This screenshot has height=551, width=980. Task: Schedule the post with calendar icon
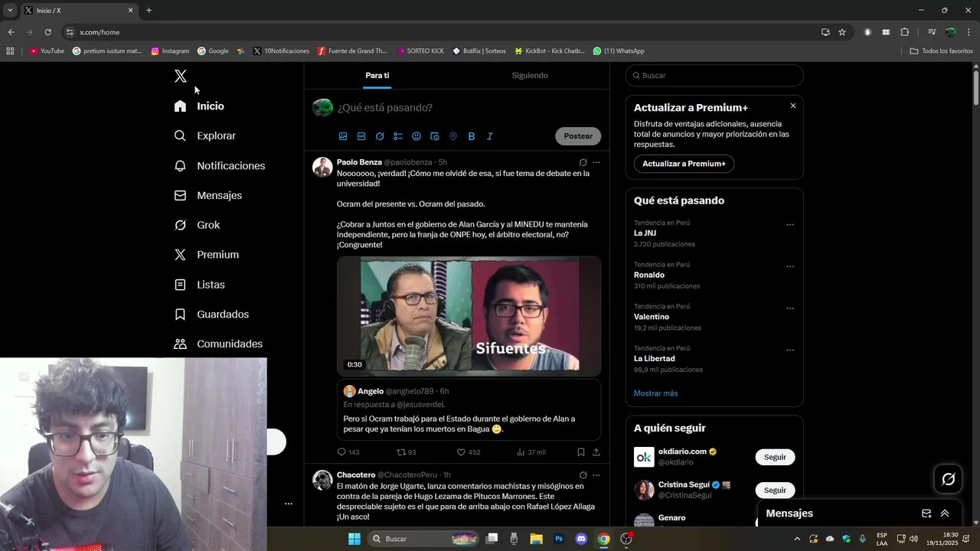435,136
